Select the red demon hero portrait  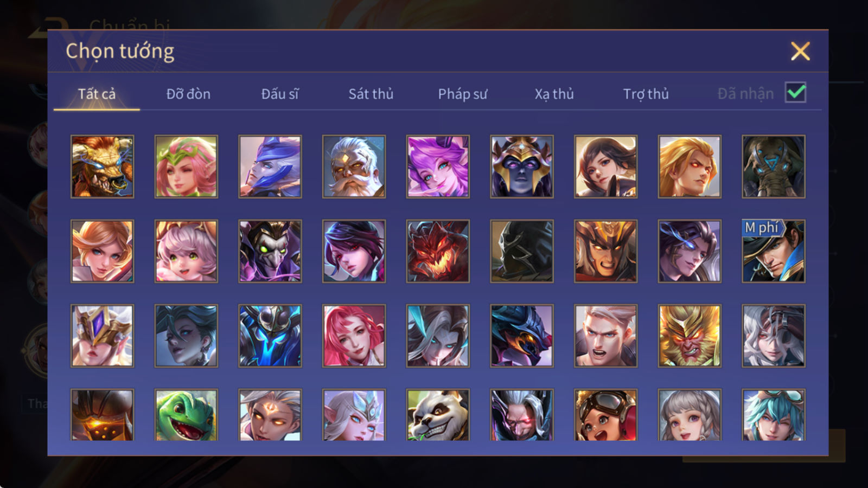(x=438, y=251)
